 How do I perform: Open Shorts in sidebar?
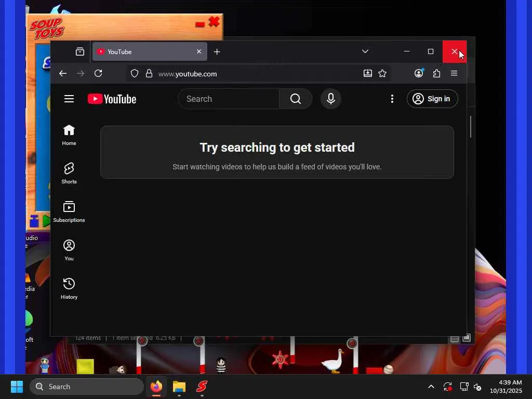tap(69, 174)
